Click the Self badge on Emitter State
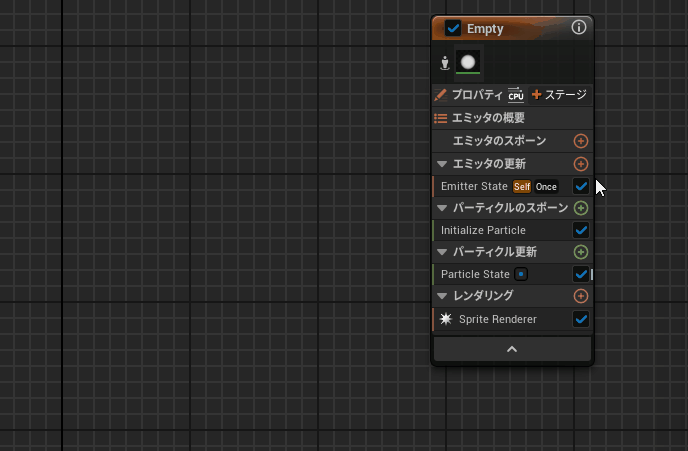The width and height of the screenshot is (688, 451). pyautogui.click(x=522, y=186)
